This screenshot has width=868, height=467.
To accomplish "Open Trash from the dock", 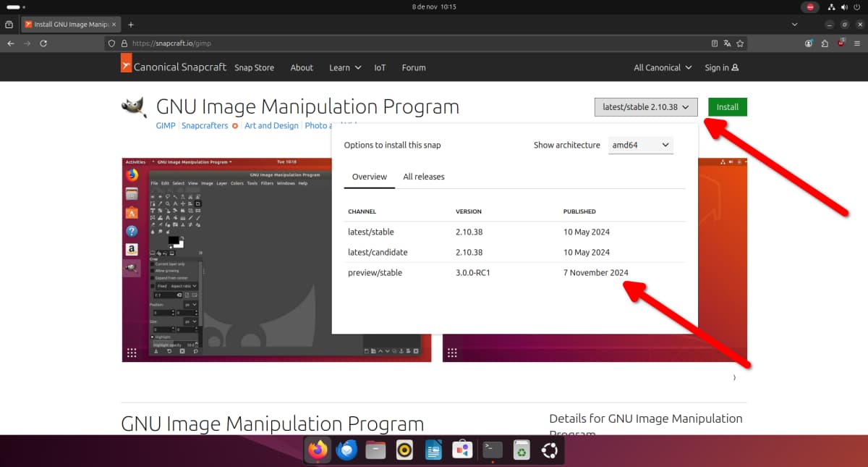I will pyautogui.click(x=522, y=450).
